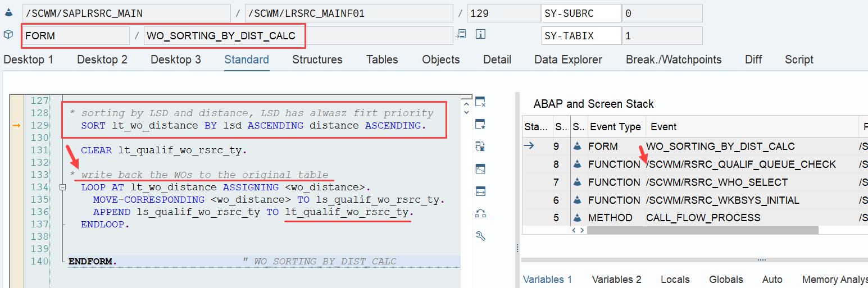Viewport: 868px width, 288px height.
Task: Click the new tool icon with star
Action: [x=480, y=124]
